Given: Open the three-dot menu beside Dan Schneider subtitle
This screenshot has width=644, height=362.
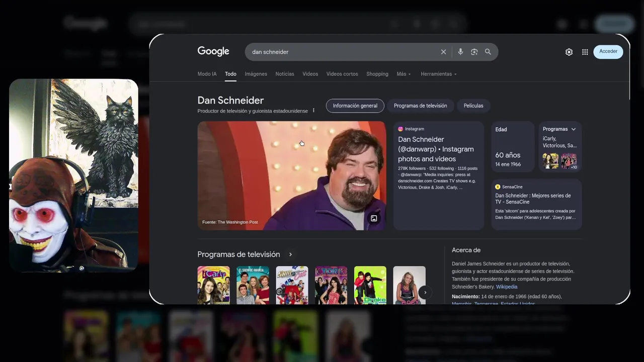Looking at the screenshot, I should pos(313,111).
